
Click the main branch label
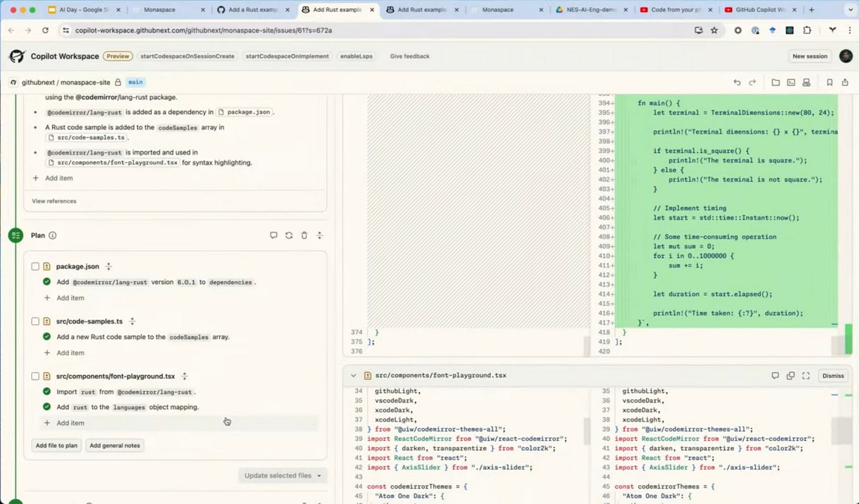136,83
